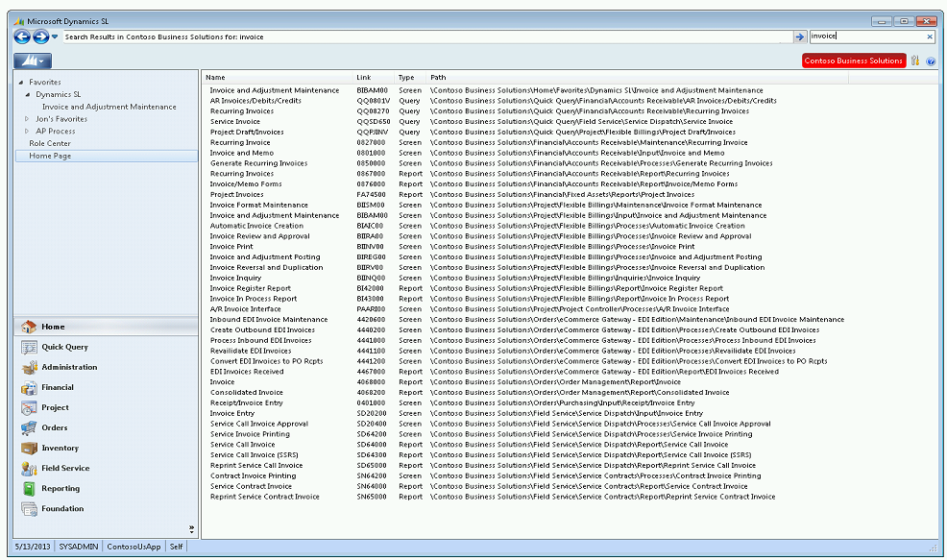Click the search Go arrow button

[x=800, y=37]
